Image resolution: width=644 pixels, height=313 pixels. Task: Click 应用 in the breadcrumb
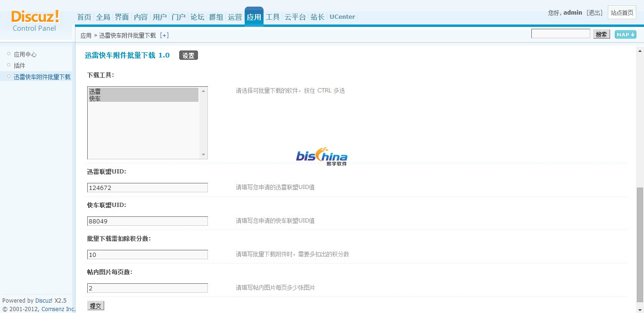coord(86,35)
